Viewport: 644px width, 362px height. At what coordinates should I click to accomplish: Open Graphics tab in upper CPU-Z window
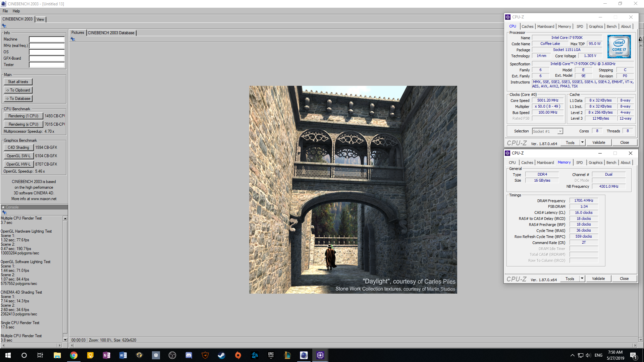596,26
